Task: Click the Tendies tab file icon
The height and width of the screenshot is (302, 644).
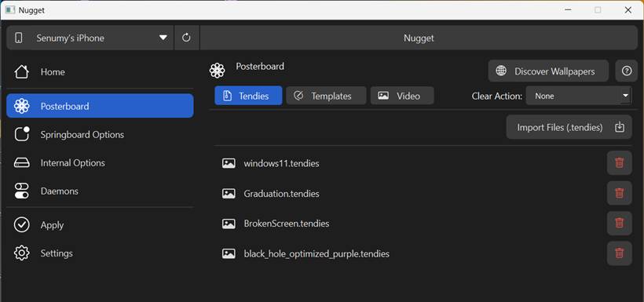Action: [227, 96]
